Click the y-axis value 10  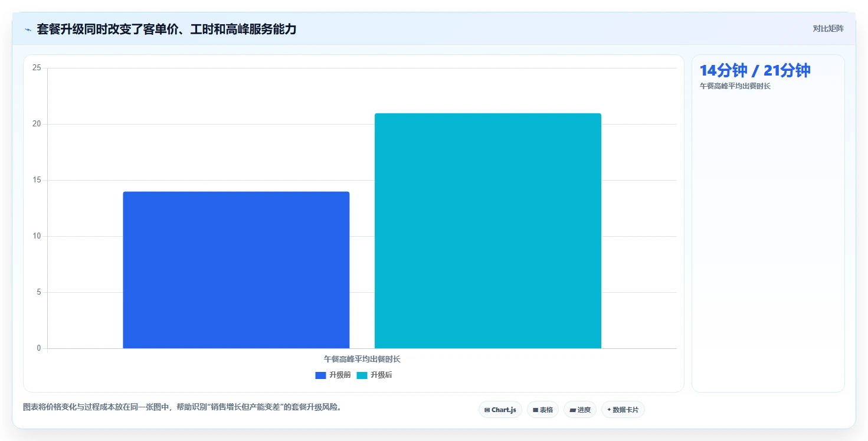click(37, 236)
